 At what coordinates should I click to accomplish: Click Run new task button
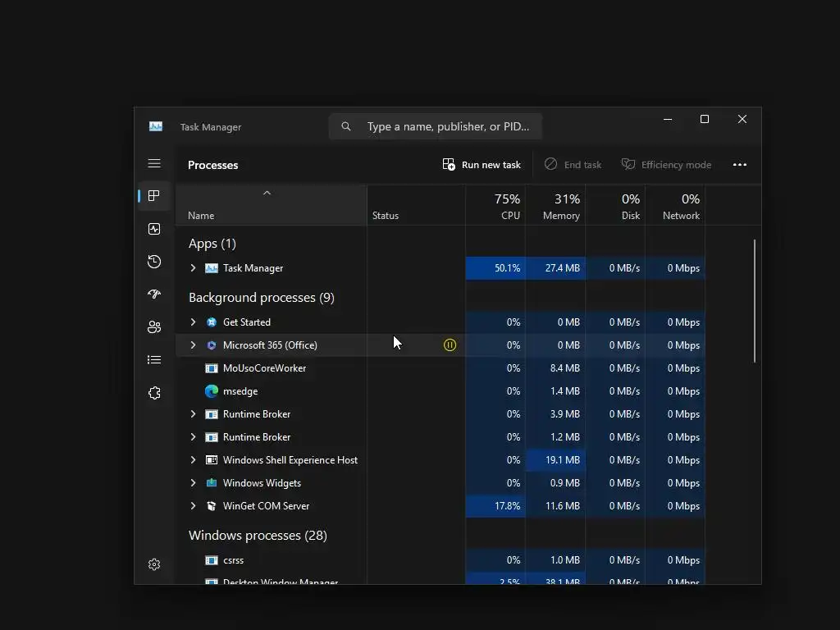tap(482, 164)
